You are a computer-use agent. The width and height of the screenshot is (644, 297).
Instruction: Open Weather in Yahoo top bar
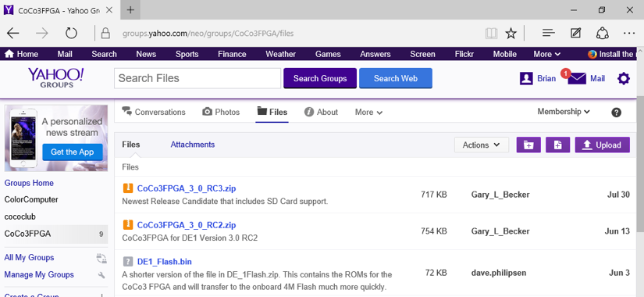click(280, 54)
